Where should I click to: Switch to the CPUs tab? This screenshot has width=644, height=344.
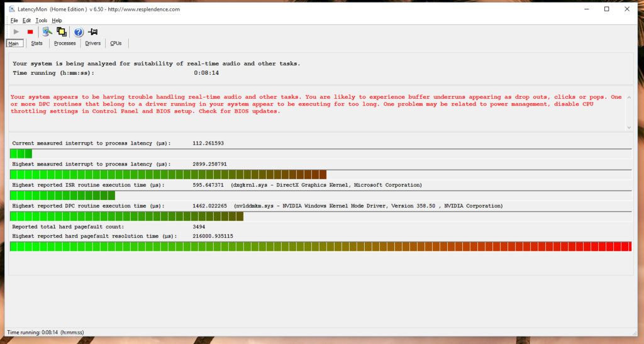pos(116,43)
